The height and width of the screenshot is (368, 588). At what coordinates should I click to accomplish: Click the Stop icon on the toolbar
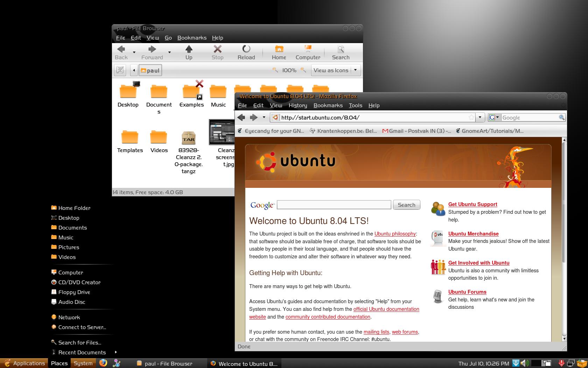tap(217, 52)
